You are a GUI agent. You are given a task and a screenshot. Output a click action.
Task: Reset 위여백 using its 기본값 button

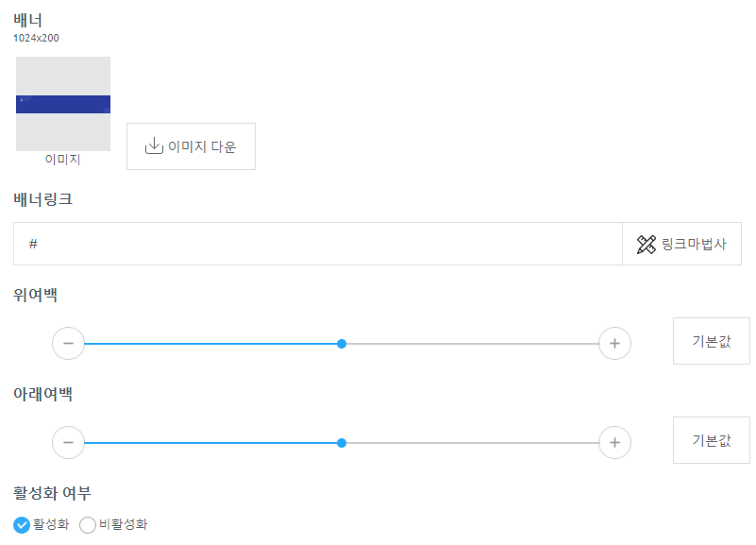click(711, 341)
